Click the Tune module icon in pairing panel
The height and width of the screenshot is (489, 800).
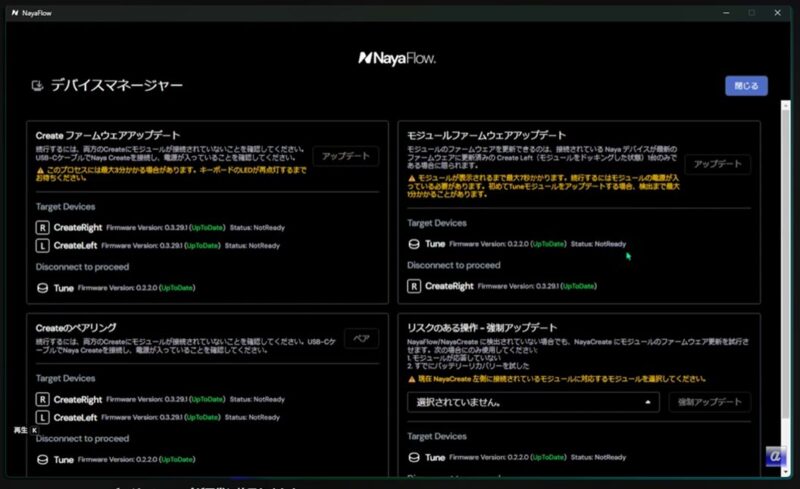42,460
